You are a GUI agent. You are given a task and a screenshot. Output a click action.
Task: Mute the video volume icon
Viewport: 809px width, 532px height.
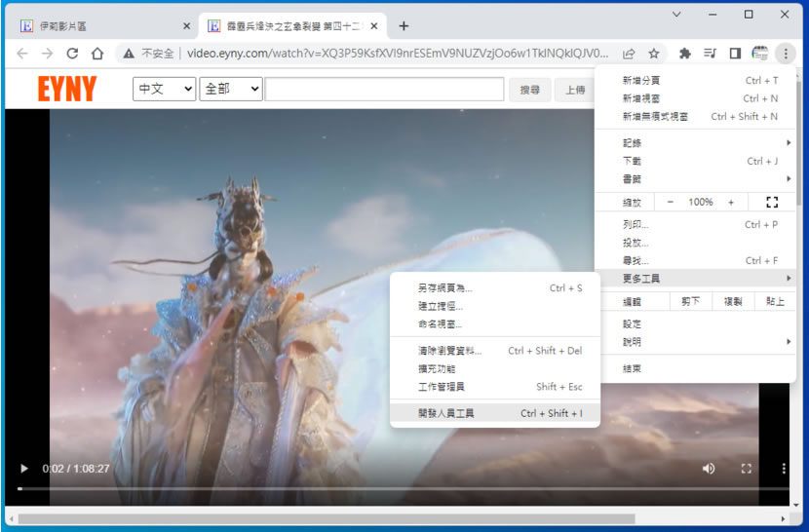point(709,469)
